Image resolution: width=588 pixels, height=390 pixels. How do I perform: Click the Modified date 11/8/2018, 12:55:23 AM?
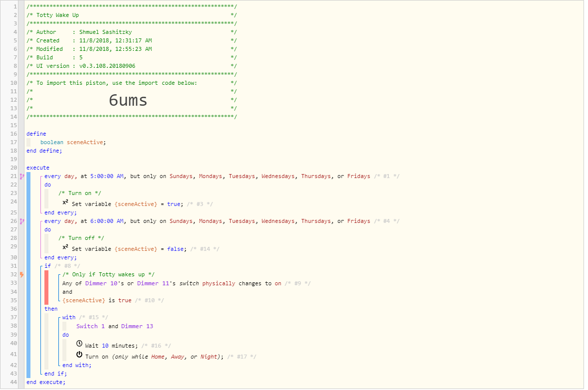115,49
